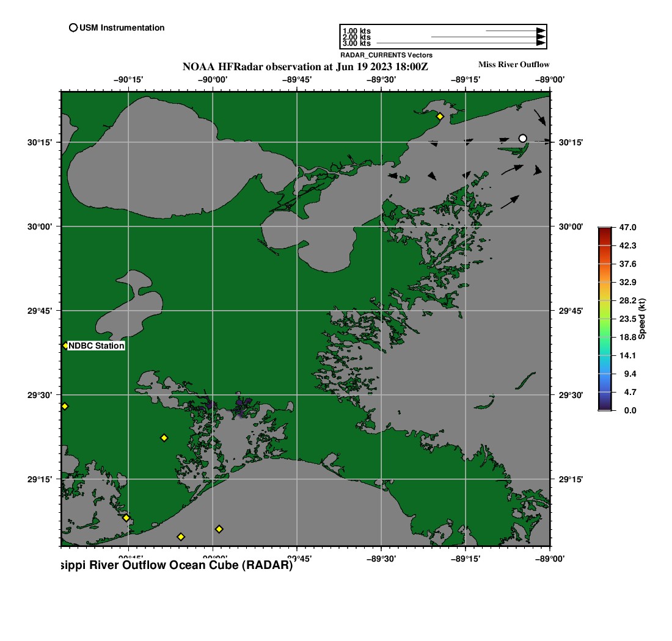Select the Miss River Outflow label
672x641 pixels.
coord(513,64)
